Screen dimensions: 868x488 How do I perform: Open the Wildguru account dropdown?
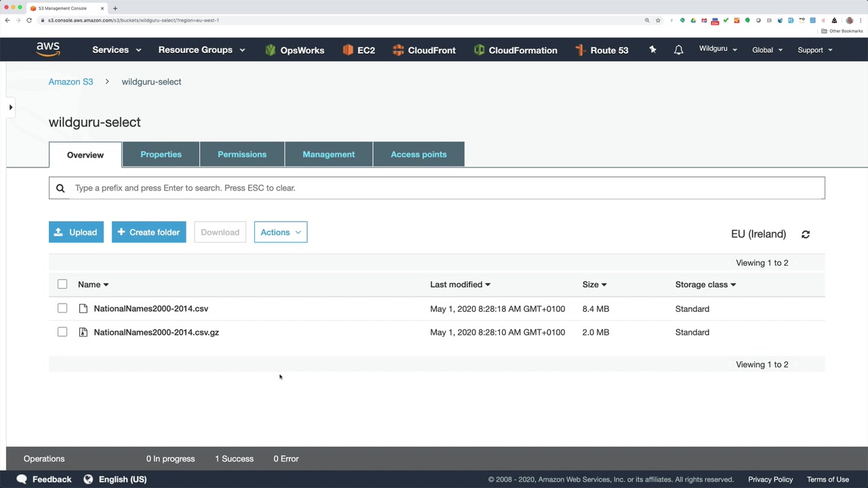click(717, 49)
